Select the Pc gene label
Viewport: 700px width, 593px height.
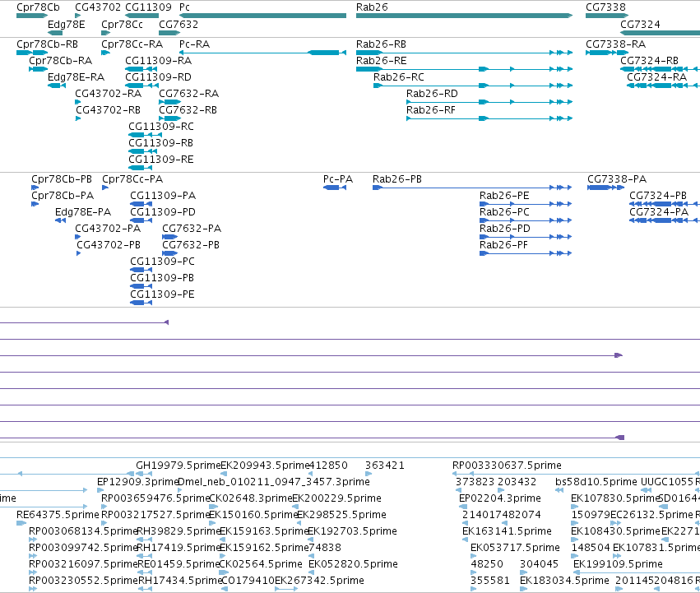pyautogui.click(x=184, y=7)
